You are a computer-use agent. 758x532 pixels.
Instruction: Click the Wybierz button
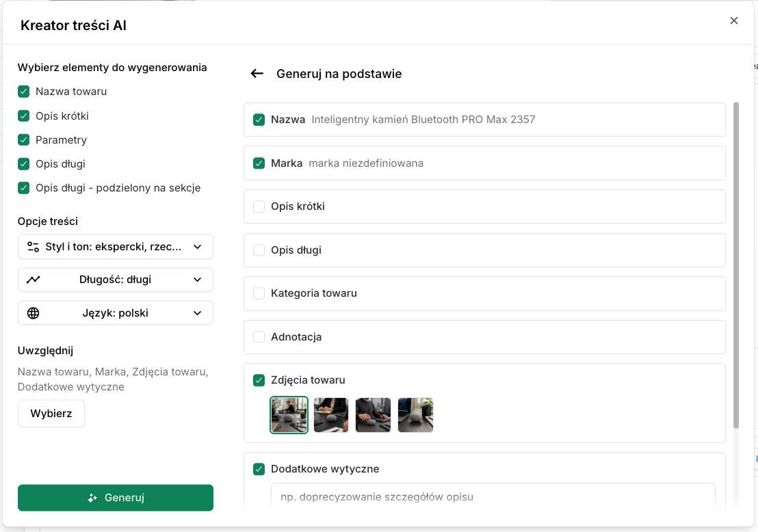pyautogui.click(x=51, y=414)
